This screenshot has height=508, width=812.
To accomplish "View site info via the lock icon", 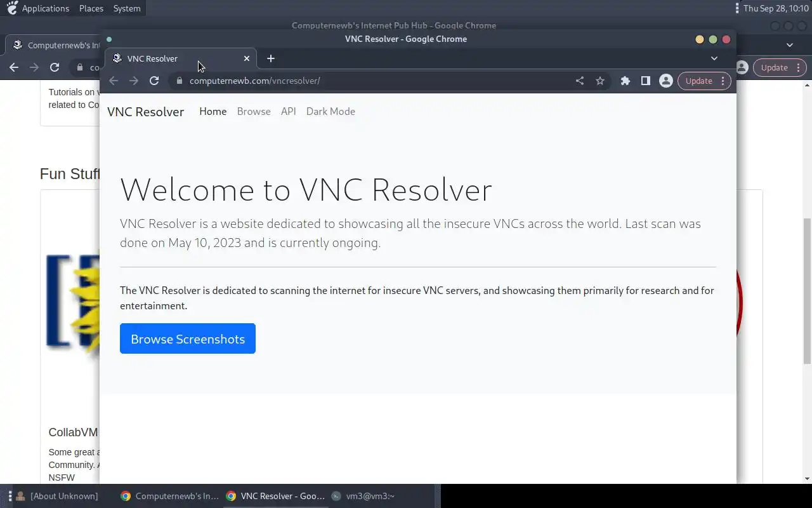I will [180, 81].
